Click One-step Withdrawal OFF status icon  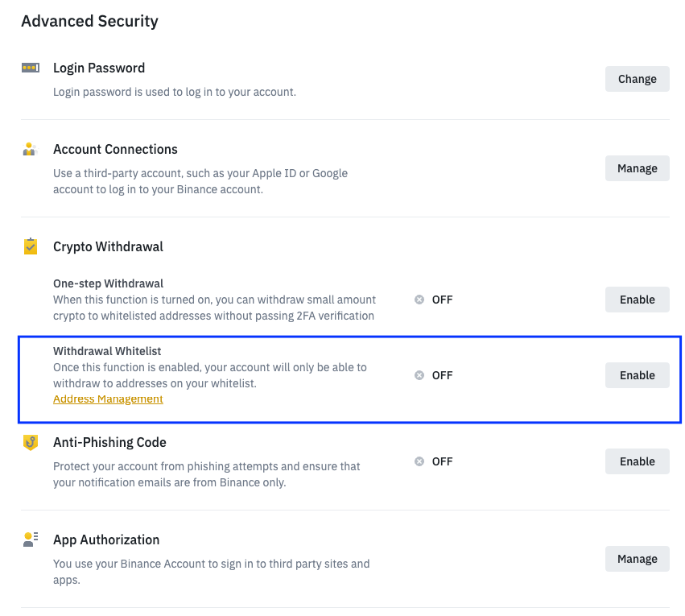pyautogui.click(x=419, y=300)
